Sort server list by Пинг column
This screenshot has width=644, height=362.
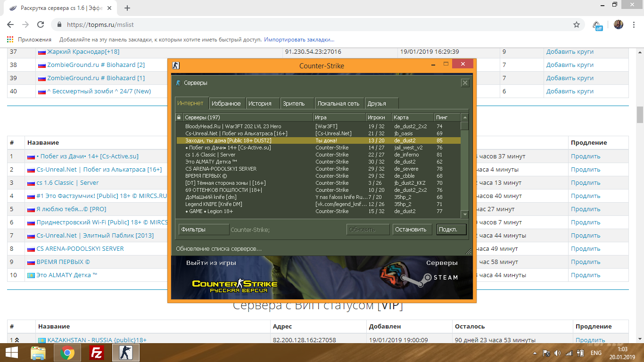point(448,117)
